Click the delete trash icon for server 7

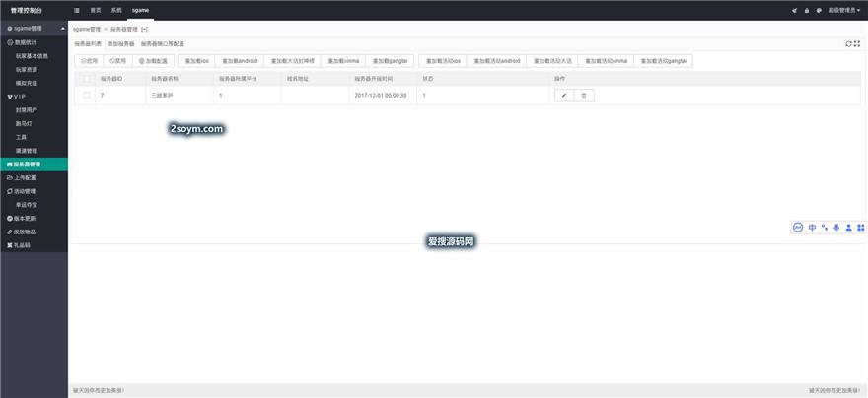pos(584,95)
